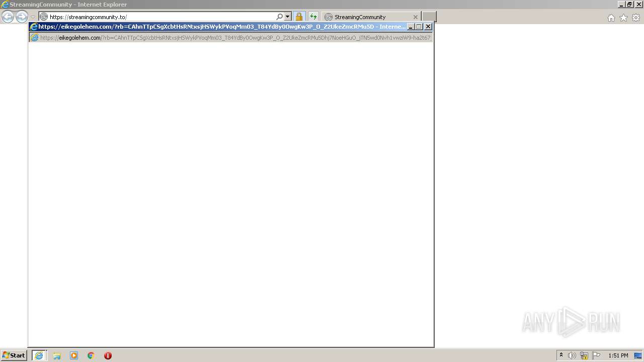Go forward with the IE Forward arrow
Image resolution: width=644 pixels, height=362 pixels.
pyautogui.click(x=22, y=17)
